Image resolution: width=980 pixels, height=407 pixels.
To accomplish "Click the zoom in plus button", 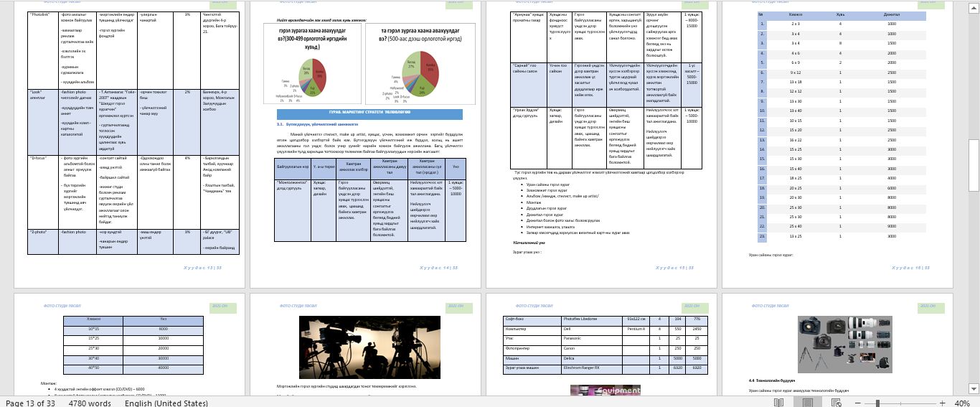I will point(943,403).
